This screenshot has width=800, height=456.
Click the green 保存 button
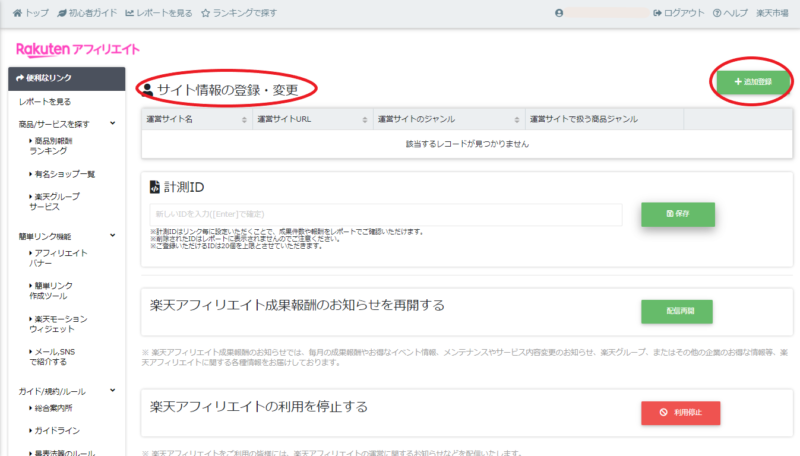tap(678, 214)
